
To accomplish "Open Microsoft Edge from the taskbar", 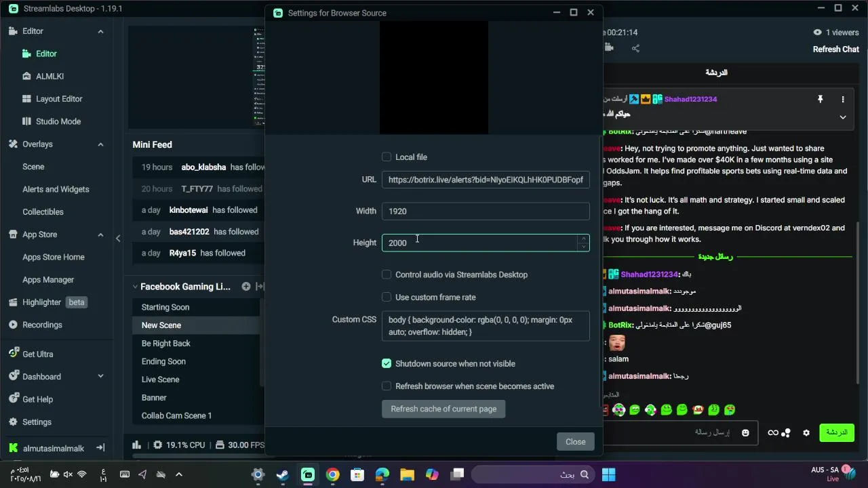I will coord(382,474).
